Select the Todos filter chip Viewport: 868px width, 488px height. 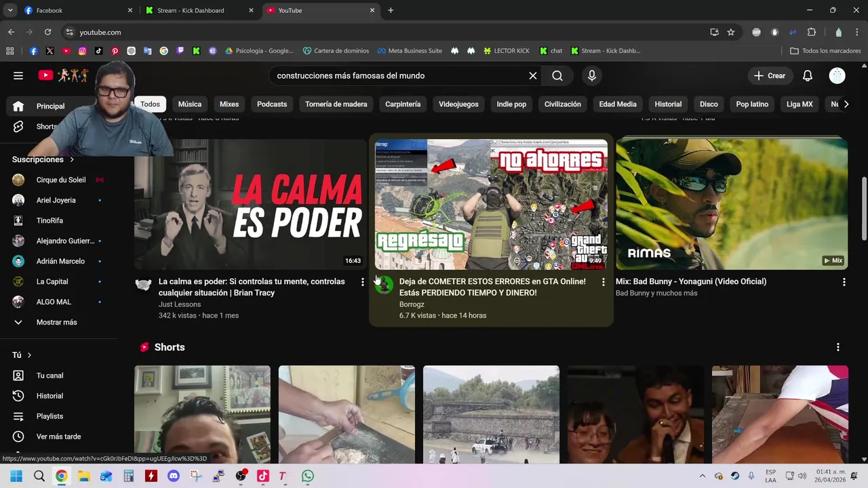point(150,104)
